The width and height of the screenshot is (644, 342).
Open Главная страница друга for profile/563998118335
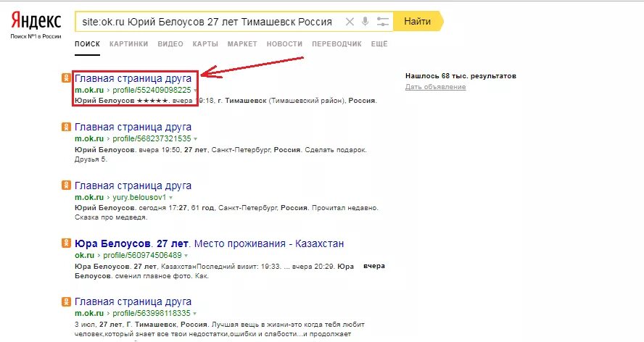(x=133, y=301)
